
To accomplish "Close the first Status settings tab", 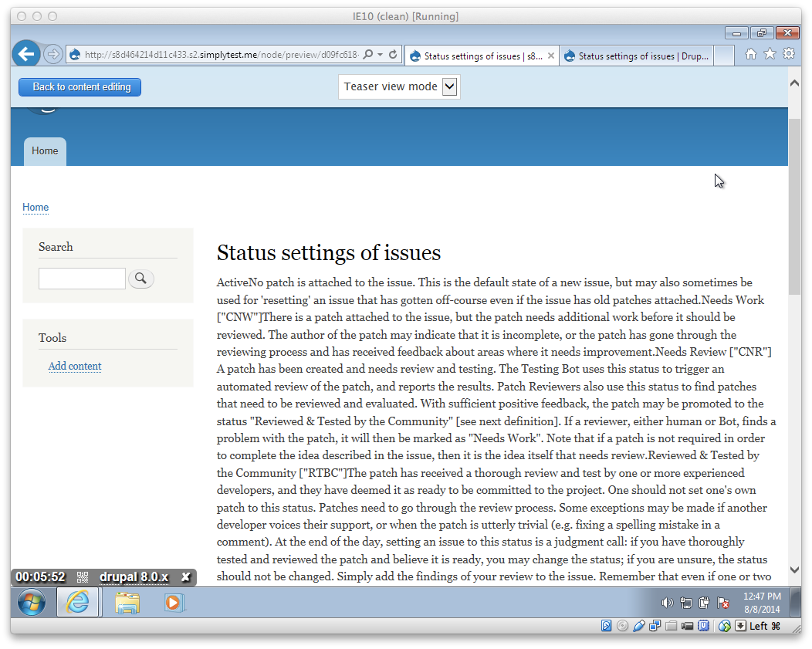I will pos(551,56).
